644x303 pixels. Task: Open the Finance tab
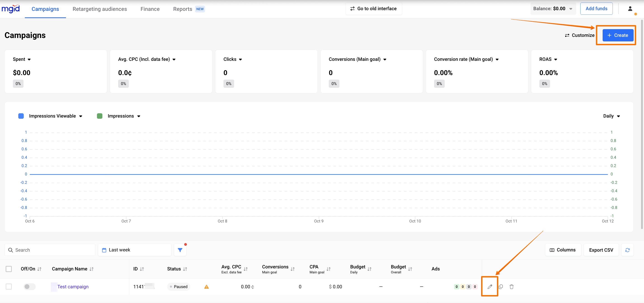[150, 9]
